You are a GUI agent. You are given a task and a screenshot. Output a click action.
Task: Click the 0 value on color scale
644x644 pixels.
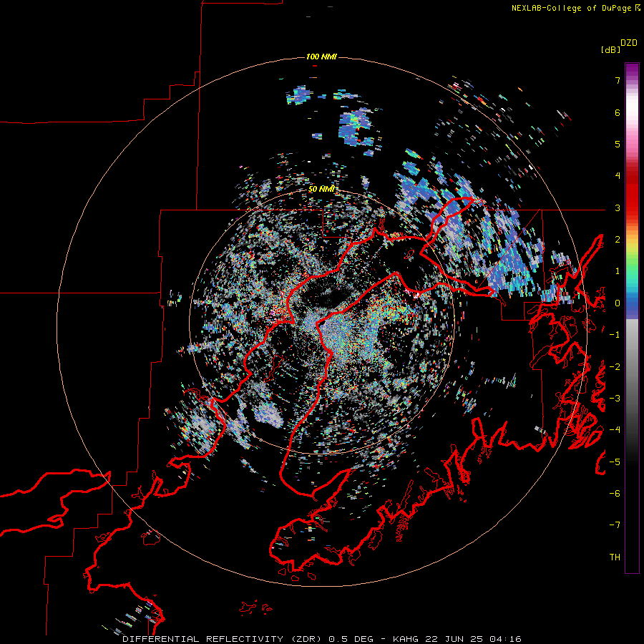pyautogui.click(x=618, y=303)
